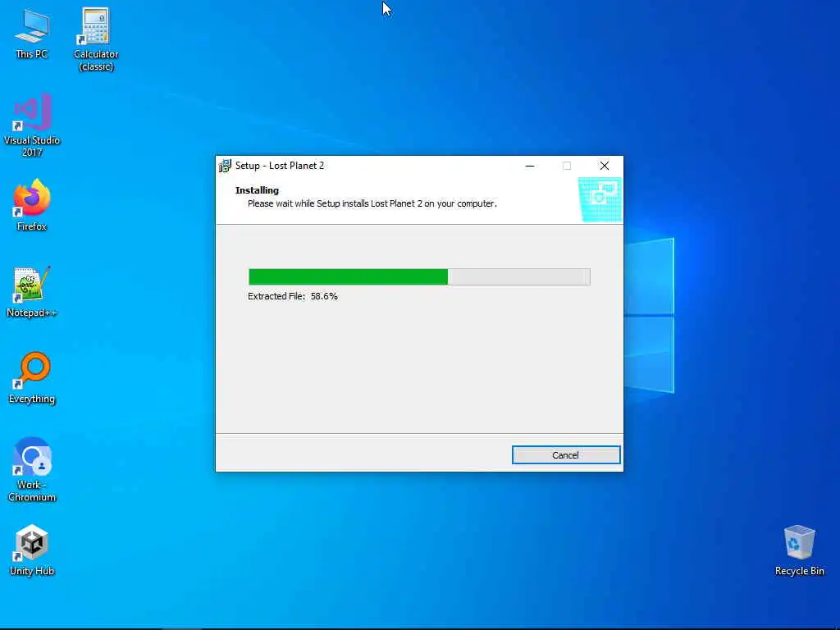This screenshot has width=840, height=630.
Task: Open Notepad++ desktop shortcut
Action: pos(32,292)
